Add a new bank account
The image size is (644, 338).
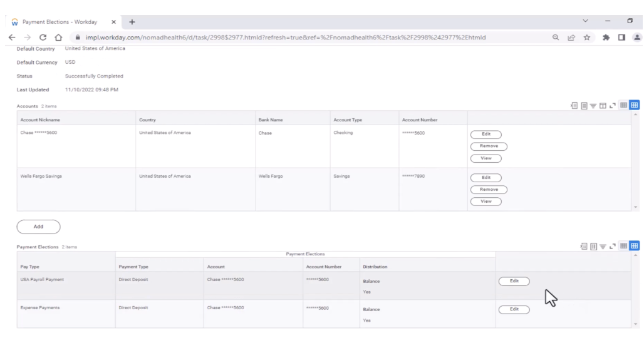coord(39,227)
